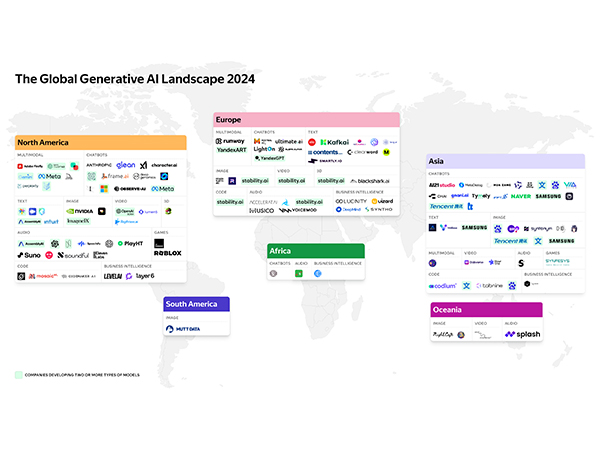Select Meta logo under North America Multimodal
600x450 pixels.
pos(49,176)
